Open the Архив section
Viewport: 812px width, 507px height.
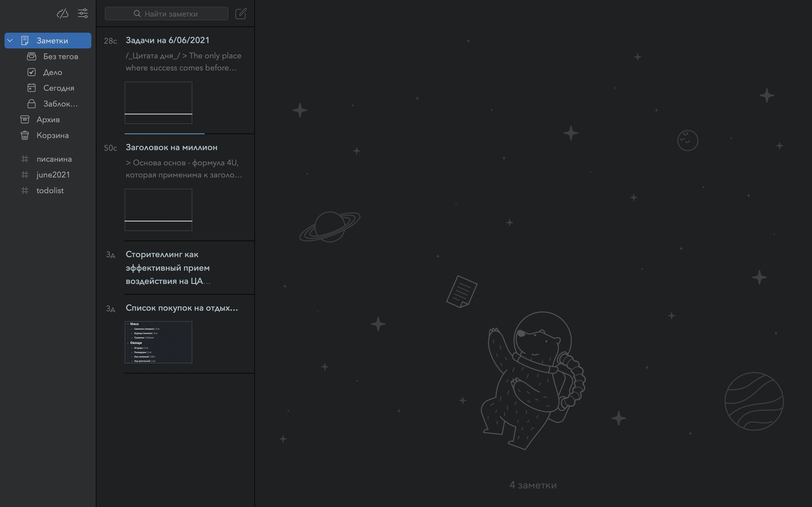coord(48,120)
